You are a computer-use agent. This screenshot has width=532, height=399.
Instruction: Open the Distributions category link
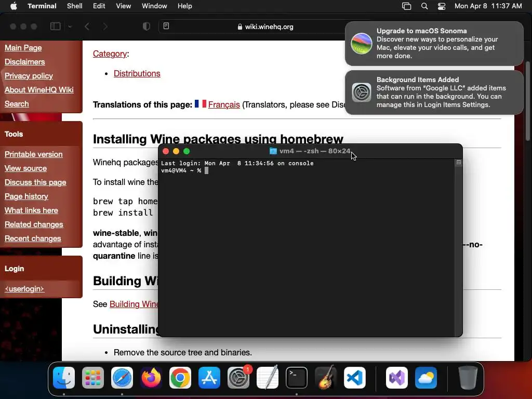[137, 74]
